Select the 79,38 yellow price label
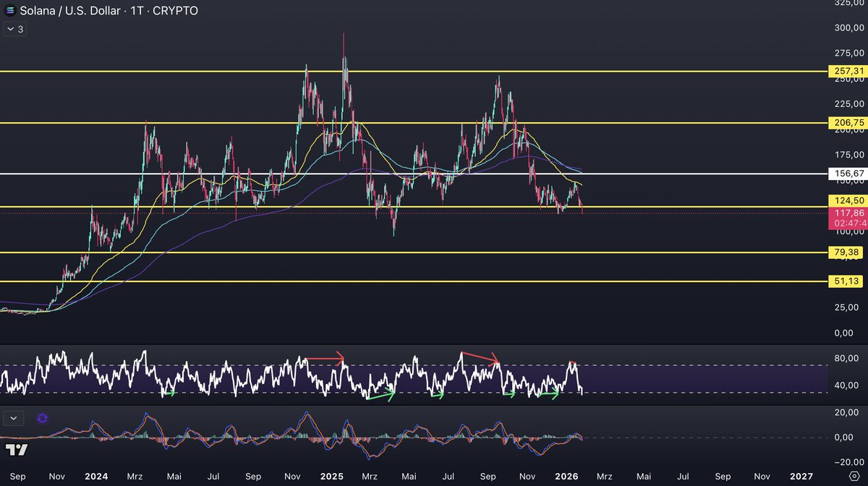868x486 pixels. (x=846, y=252)
